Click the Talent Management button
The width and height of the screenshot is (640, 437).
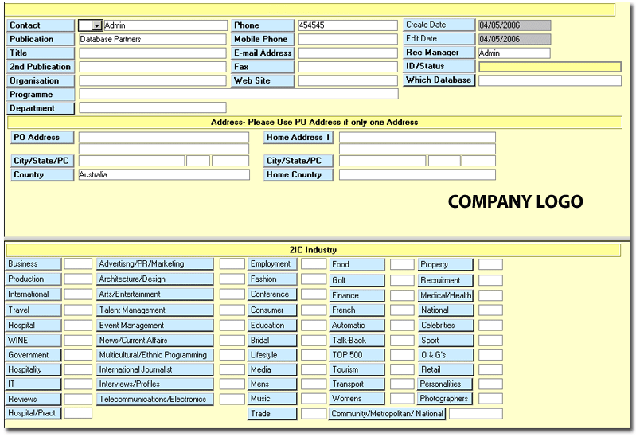coord(155,310)
